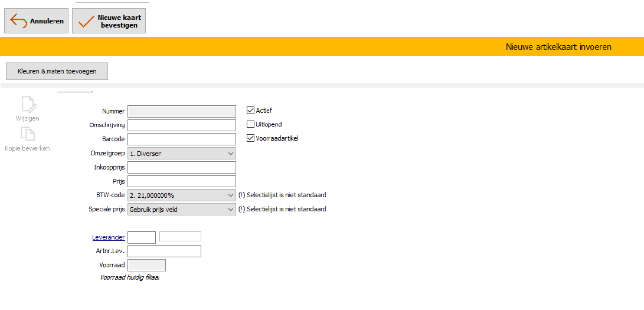Click into the Omschrijving text field
This screenshot has height=310, width=644.
(182, 125)
